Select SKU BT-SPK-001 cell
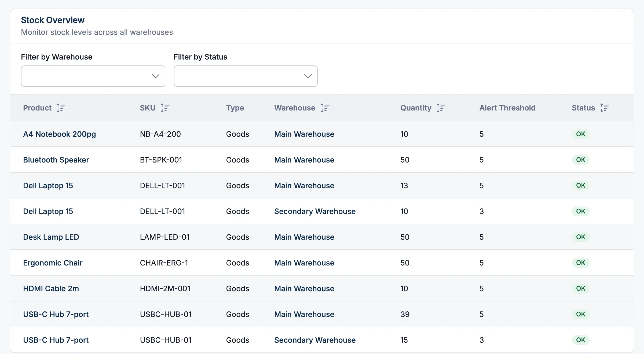This screenshot has height=354, width=644. (161, 160)
